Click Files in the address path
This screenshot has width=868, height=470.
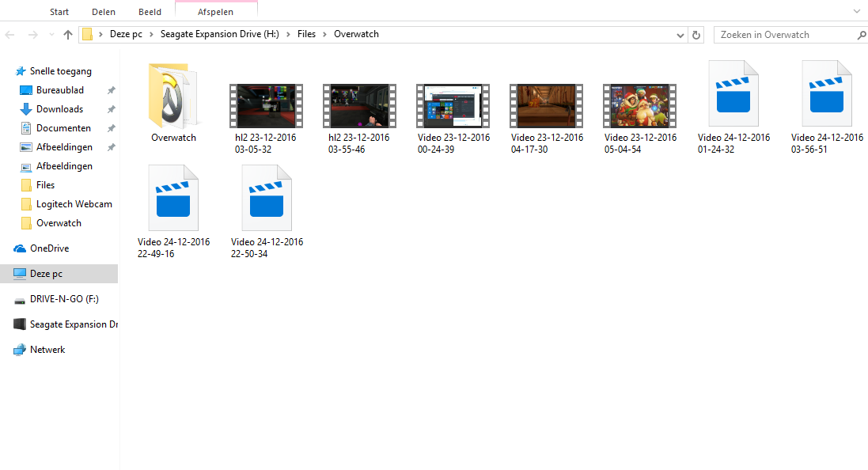tap(306, 34)
